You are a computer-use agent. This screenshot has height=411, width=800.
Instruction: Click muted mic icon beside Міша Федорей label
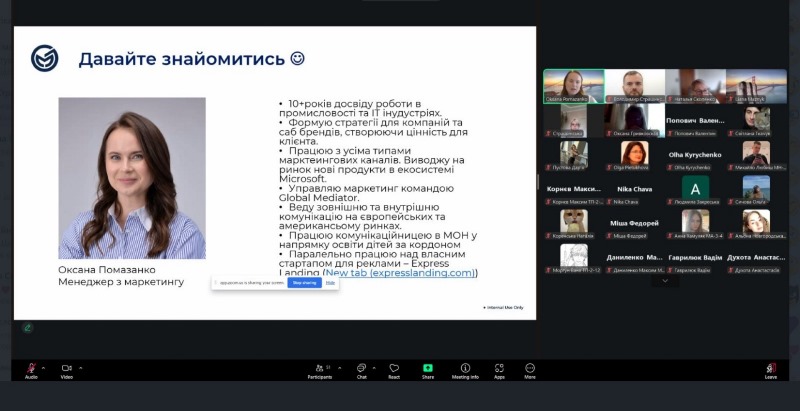609,236
